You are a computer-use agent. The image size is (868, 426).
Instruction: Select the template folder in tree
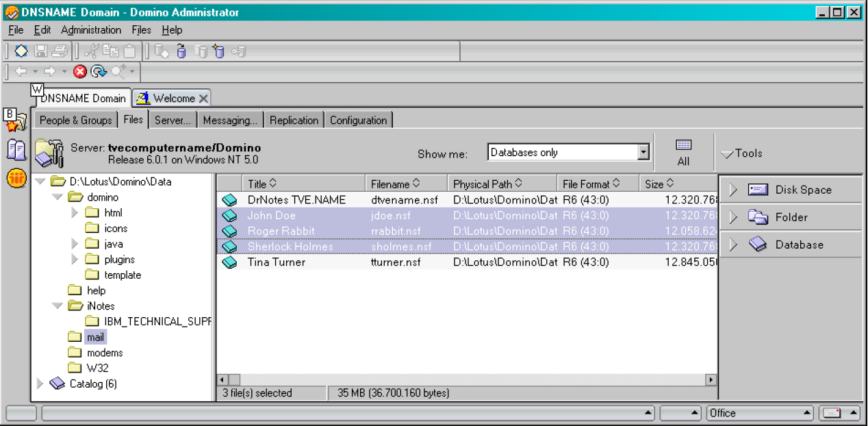tap(123, 275)
